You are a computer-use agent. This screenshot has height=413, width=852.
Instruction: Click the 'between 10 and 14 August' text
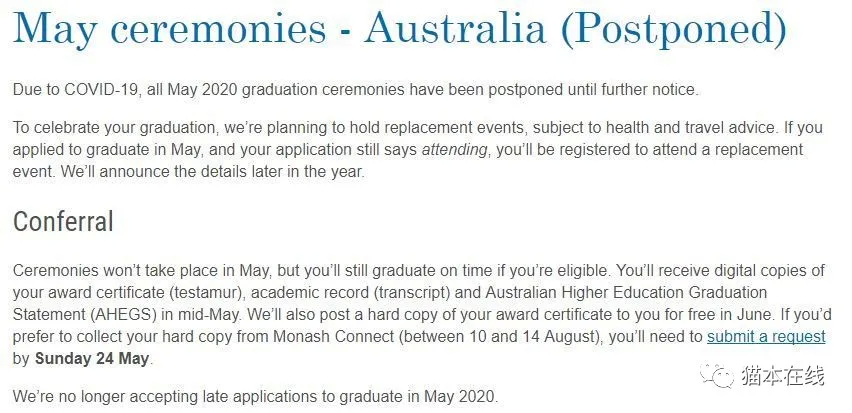tap(499, 337)
